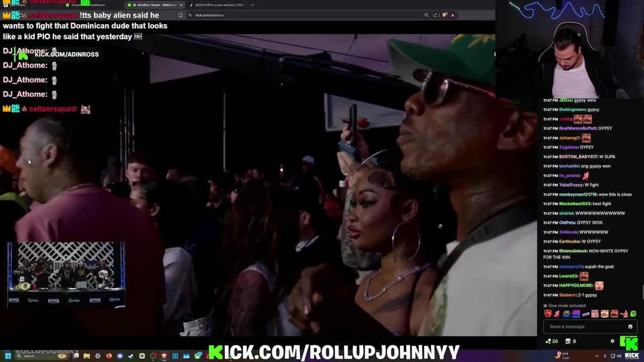
Task: Open OBS Studio from the taskbar
Action: pyautogui.click(x=153, y=356)
